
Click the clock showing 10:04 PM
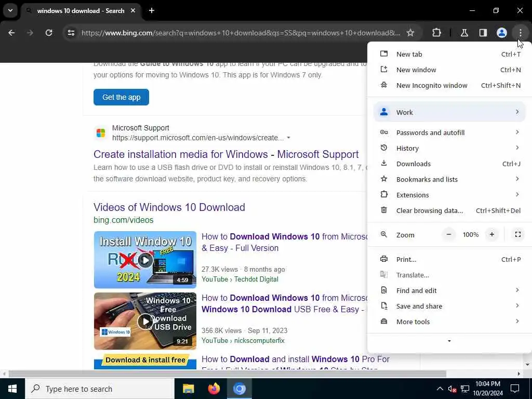click(x=487, y=384)
